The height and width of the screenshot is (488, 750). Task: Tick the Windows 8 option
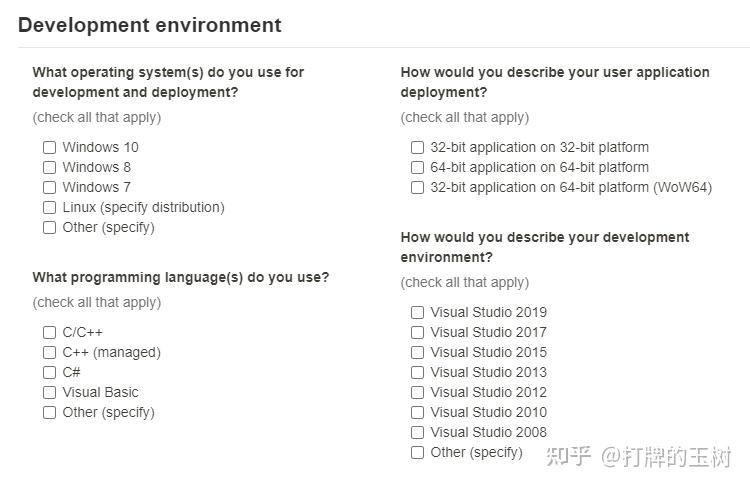pos(49,167)
